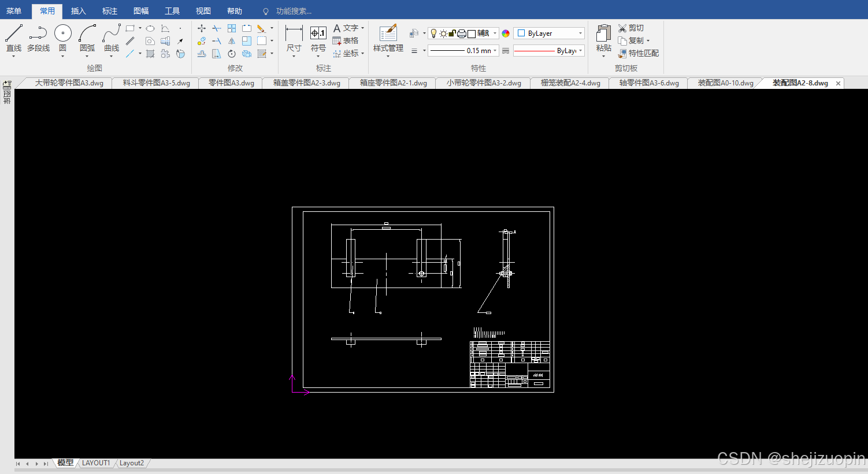The height and width of the screenshot is (474, 868).
Task: Click the offset tool in 修改
Action: [x=201, y=54]
